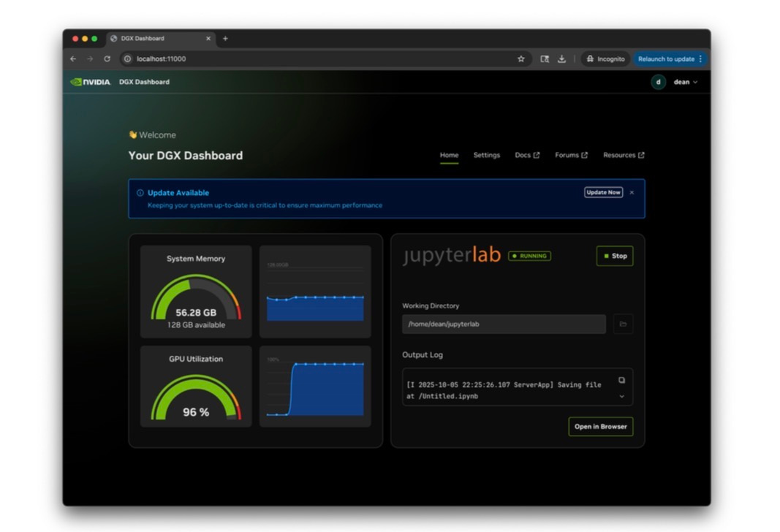Dismiss the Update Available banner

point(632,192)
